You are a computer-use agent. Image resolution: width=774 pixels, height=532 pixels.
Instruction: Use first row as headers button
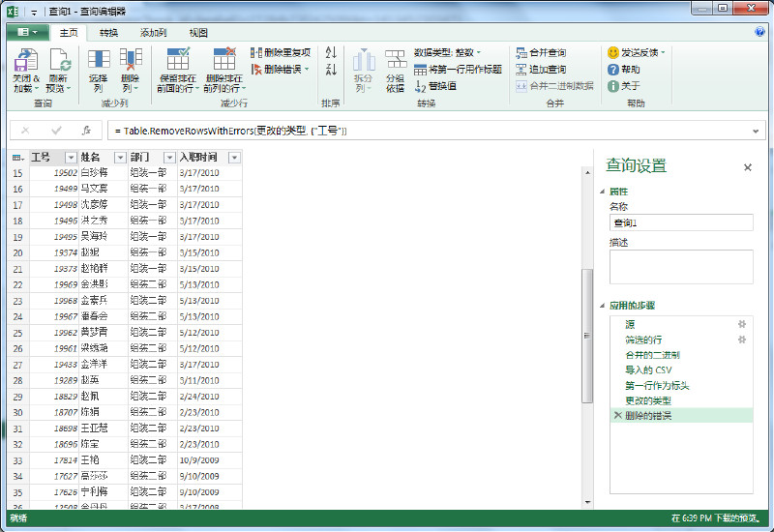[x=458, y=69]
